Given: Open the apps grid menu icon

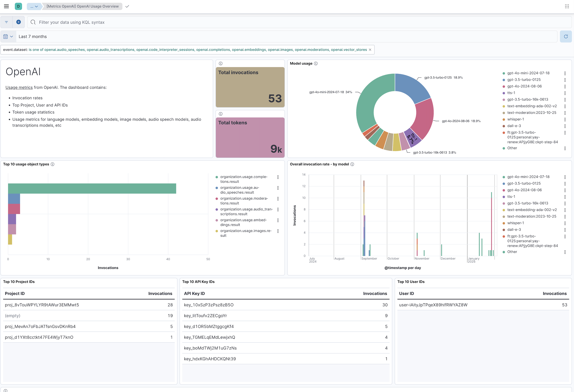Looking at the screenshot, I should tap(567, 6).
